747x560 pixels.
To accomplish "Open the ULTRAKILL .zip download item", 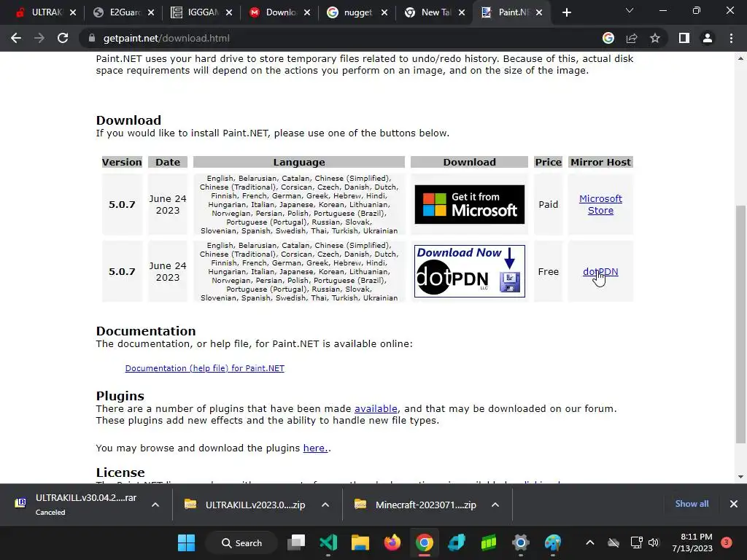I will click(x=245, y=505).
